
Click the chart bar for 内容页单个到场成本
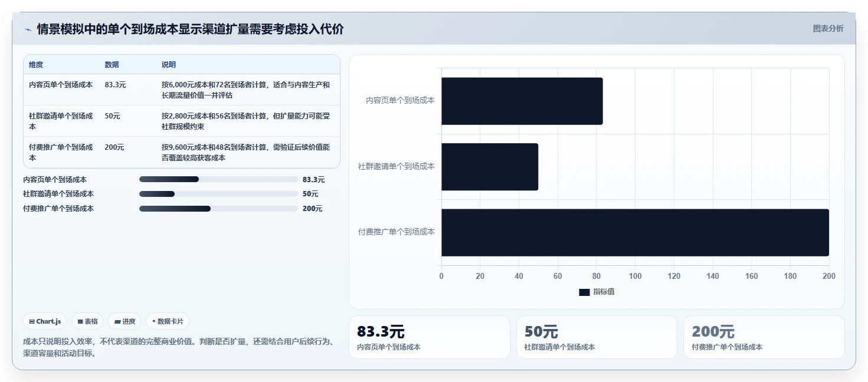pos(522,101)
